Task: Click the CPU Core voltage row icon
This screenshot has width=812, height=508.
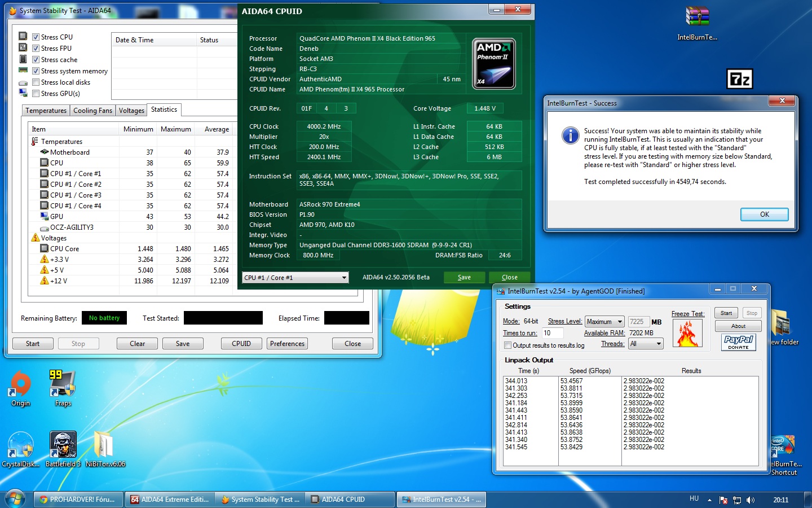Action: (x=45, y=248)
